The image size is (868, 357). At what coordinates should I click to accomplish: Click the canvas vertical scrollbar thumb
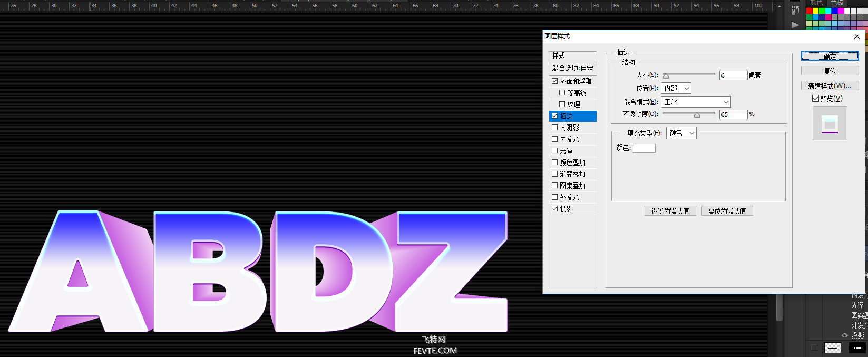(x=779, y=308)
